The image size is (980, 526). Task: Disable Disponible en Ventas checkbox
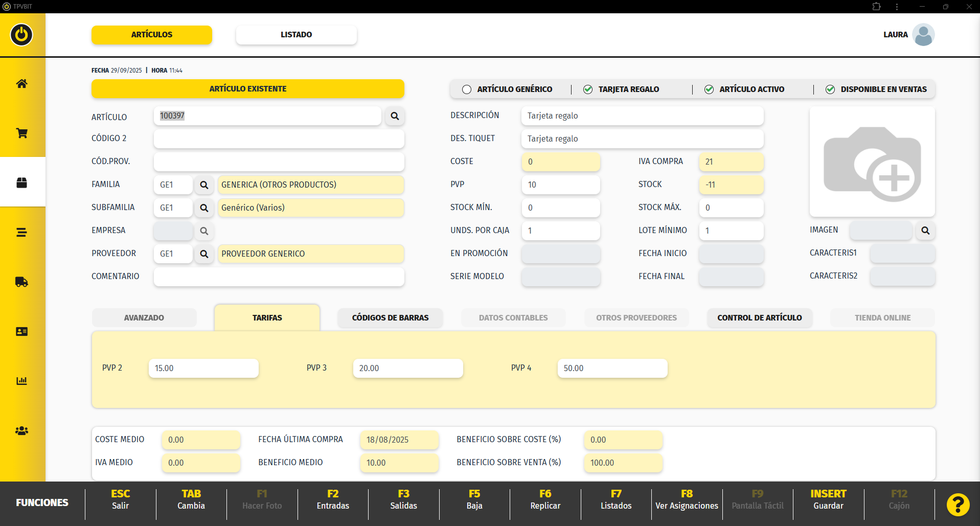(830, 89)
